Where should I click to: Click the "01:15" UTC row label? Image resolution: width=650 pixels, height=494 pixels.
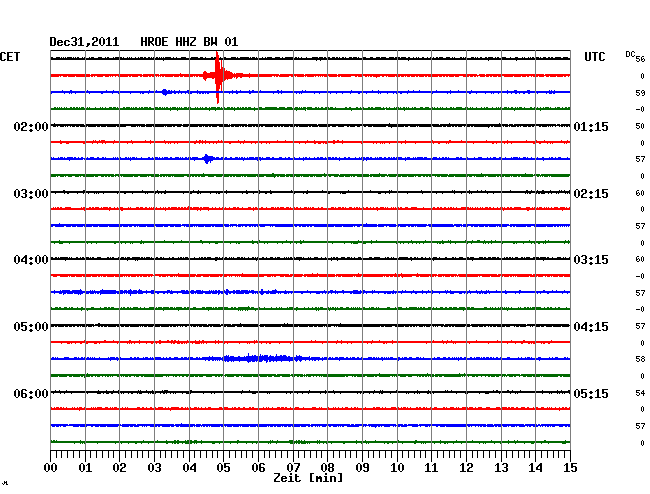click(591, 126)
